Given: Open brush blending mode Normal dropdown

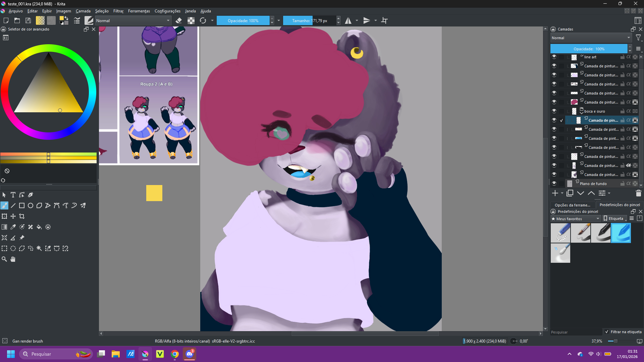Looking at the screenshot, I should click(x=133, y=21).
